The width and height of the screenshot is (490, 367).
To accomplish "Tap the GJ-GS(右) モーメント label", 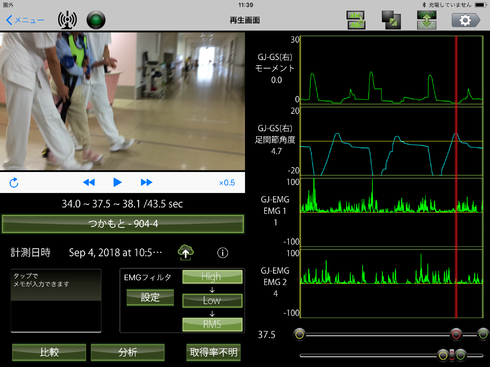I will 275,68.
